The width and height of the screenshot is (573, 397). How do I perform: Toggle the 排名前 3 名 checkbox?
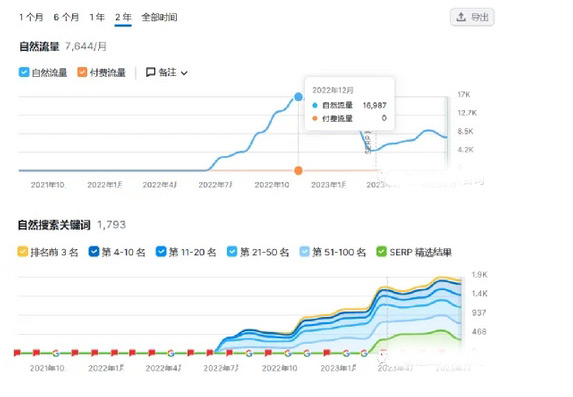(x=23, y=252)
